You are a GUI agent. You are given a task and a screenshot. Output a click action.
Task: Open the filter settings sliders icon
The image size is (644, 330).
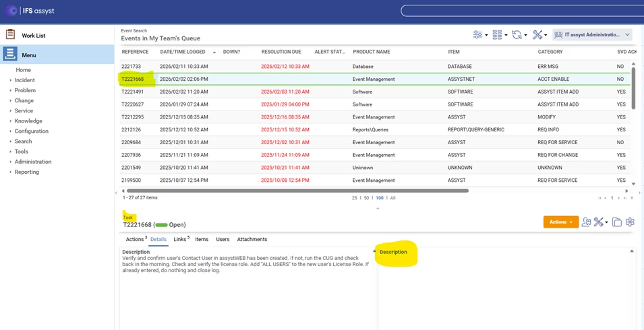coord(478,34)
